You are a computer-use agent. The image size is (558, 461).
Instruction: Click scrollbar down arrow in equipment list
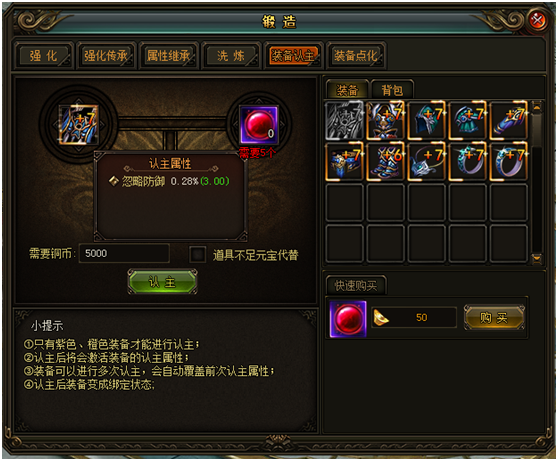click(537, 257)
